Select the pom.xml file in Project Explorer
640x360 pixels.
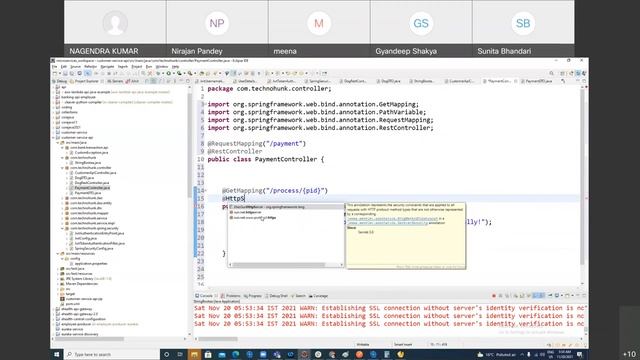73,304
